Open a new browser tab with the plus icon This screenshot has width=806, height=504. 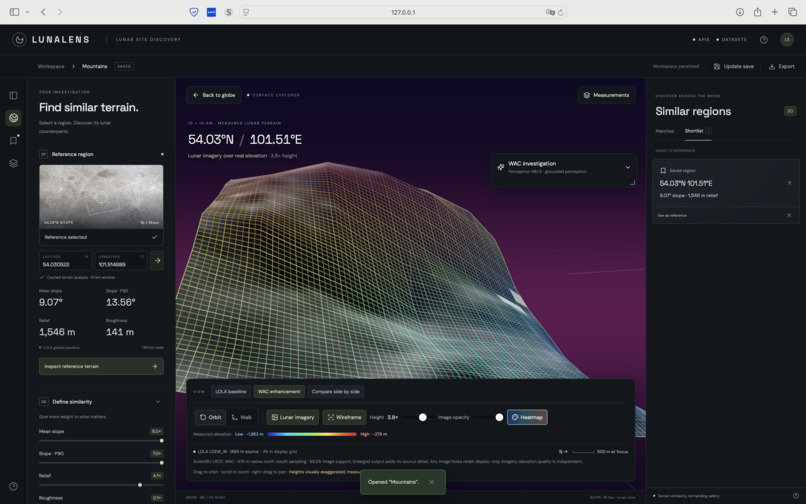774,12
